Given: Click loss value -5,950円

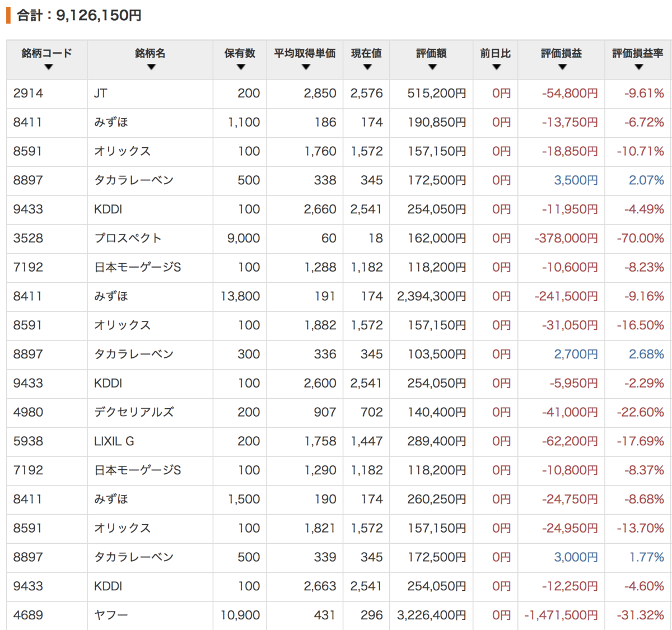Looking at the screenshot, I should click(x=574, y=384).
